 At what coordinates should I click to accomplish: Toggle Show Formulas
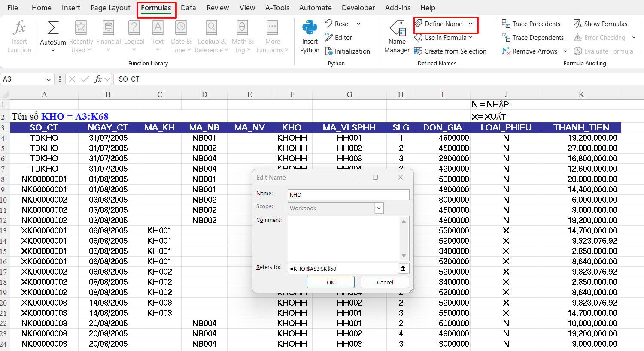point(600,24)
